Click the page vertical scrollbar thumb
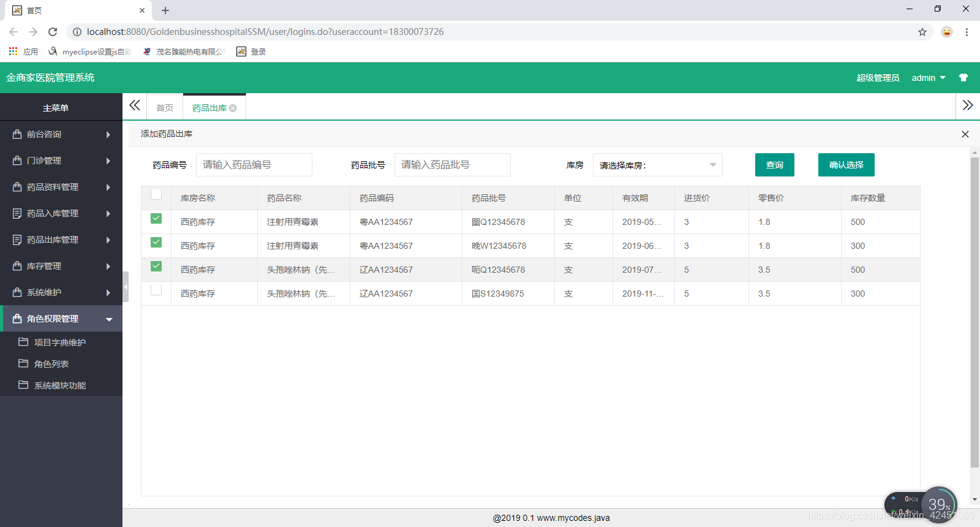980x527 pixels. (x=974, y=313)
